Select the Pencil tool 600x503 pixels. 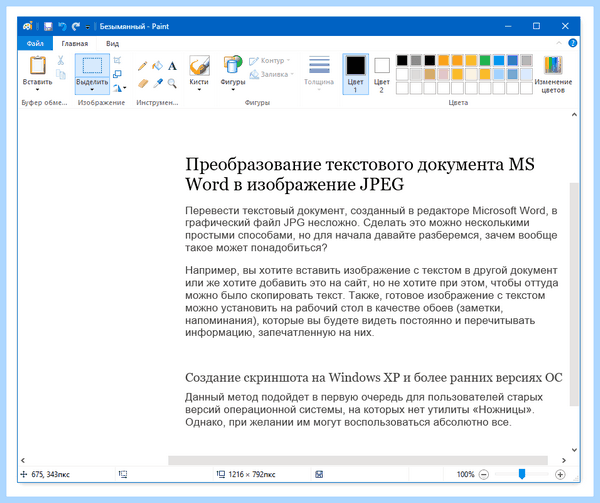[142, 66]
